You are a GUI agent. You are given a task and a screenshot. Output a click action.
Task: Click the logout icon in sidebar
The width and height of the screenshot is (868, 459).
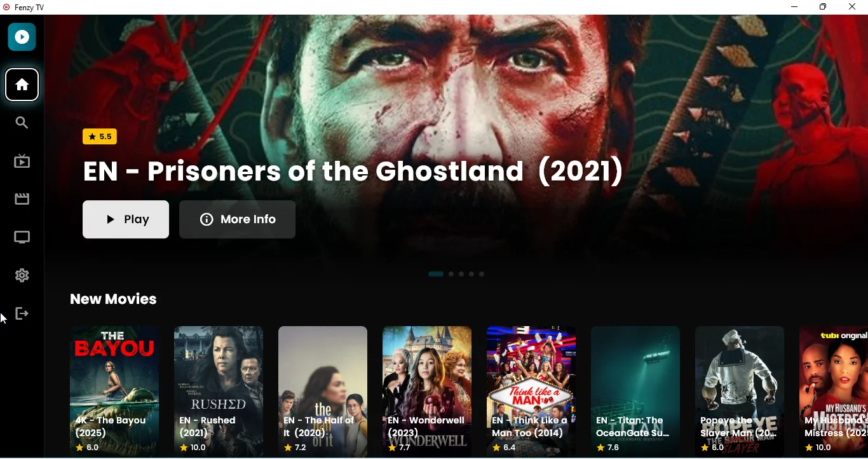[x=22, y=314]
